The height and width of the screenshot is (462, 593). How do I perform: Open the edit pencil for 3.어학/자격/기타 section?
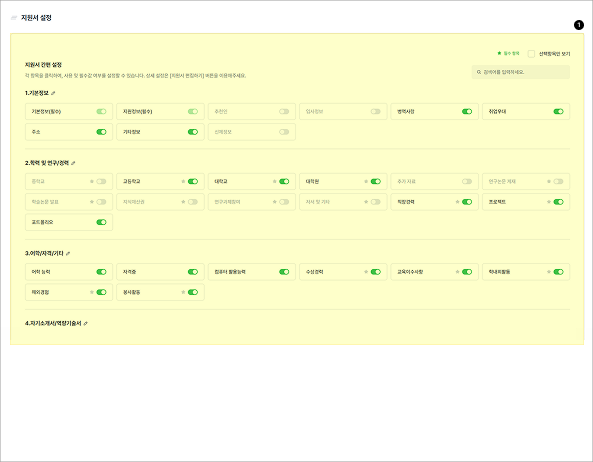coord(68,254)
